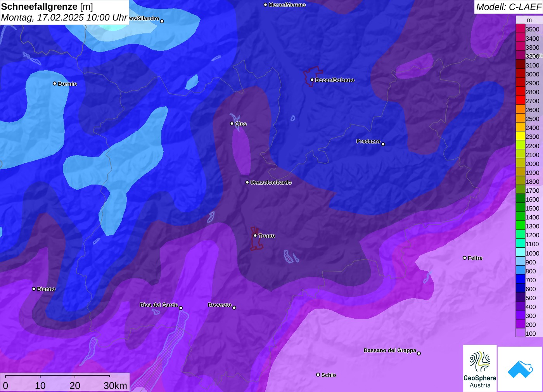Click the Cles location marker
Screen dimensions: 543x392
coord(232,124)
